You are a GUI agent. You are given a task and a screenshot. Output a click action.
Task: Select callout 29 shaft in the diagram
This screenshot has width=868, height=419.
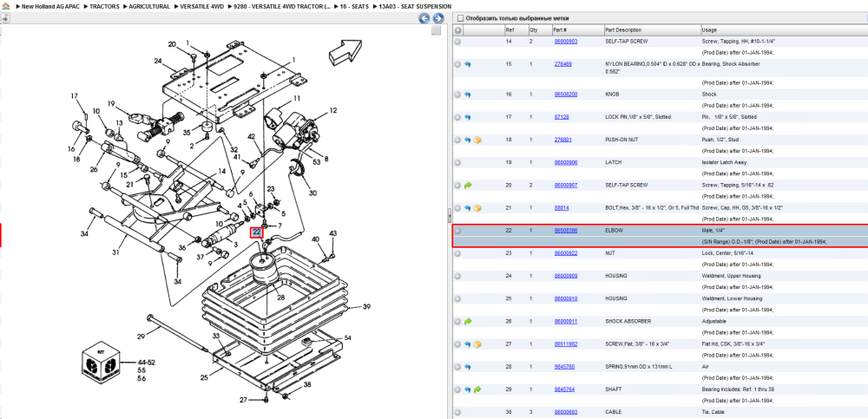141,337
